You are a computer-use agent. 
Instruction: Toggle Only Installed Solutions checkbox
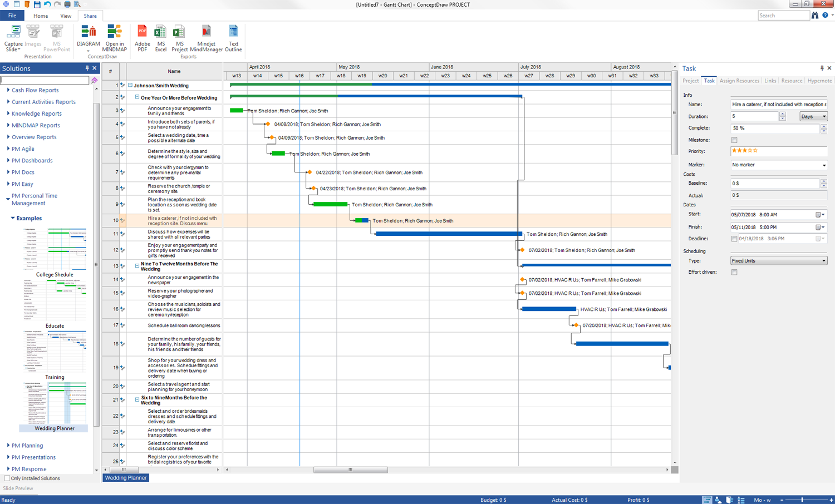7,478
